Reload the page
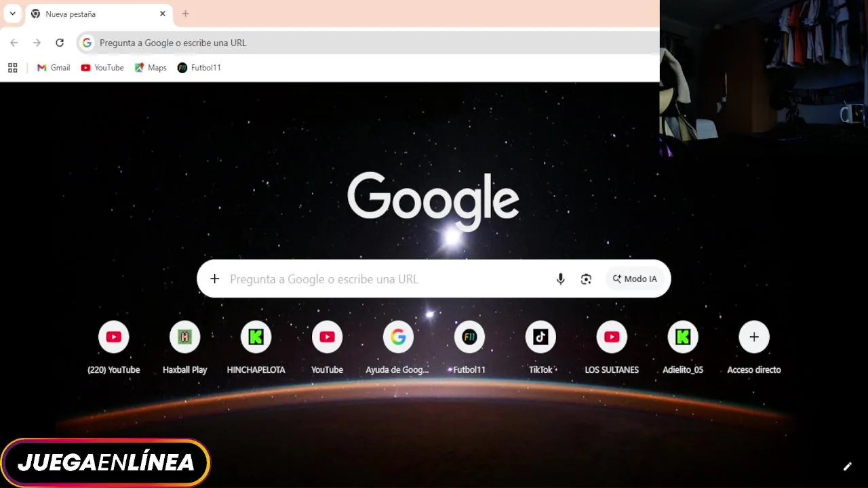Viewport: 868px width, 488px height. point(60,43)
